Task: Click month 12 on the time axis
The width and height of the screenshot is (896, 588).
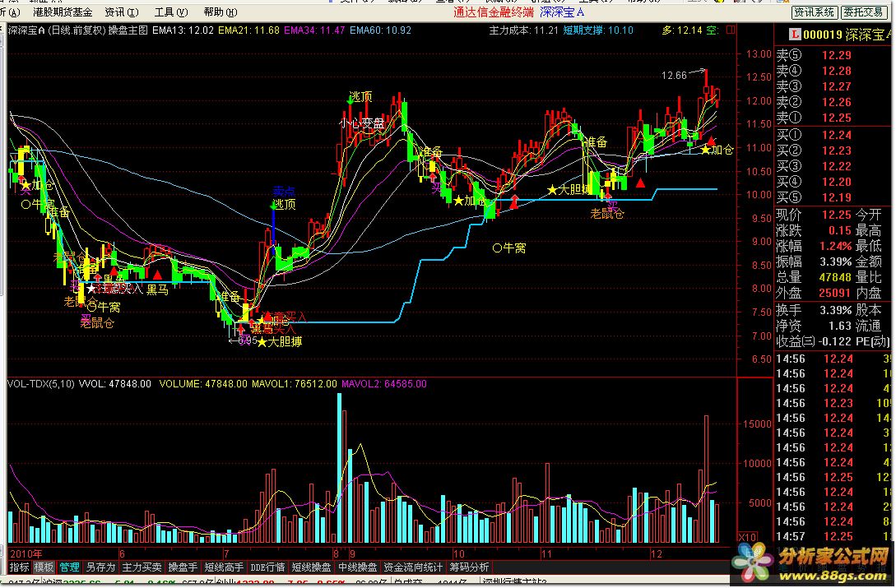Action: (656, 553)
